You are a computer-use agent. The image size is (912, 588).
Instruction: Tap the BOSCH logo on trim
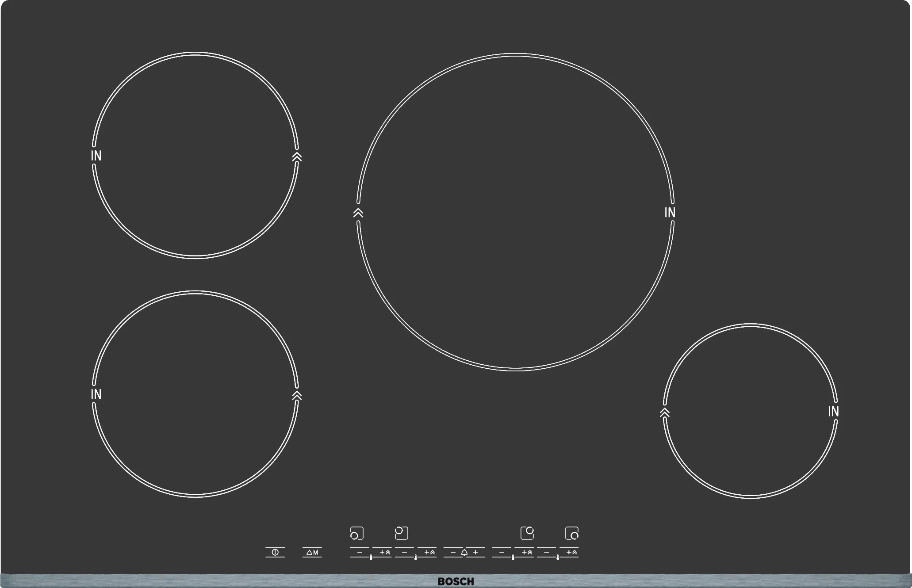point(456,581)
